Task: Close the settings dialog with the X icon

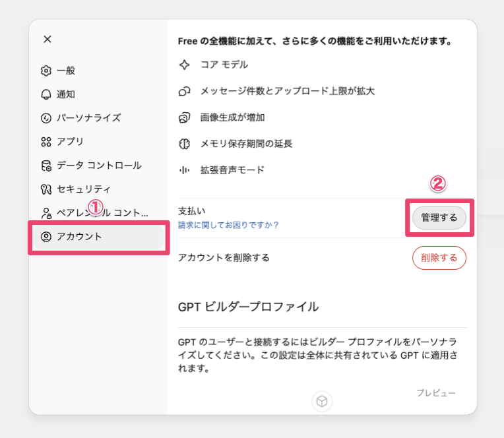Action: (x=47, y=39)
